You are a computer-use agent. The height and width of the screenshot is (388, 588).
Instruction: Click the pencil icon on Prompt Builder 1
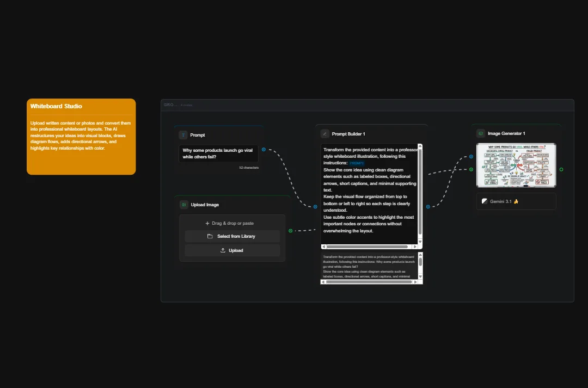(325, 133)
